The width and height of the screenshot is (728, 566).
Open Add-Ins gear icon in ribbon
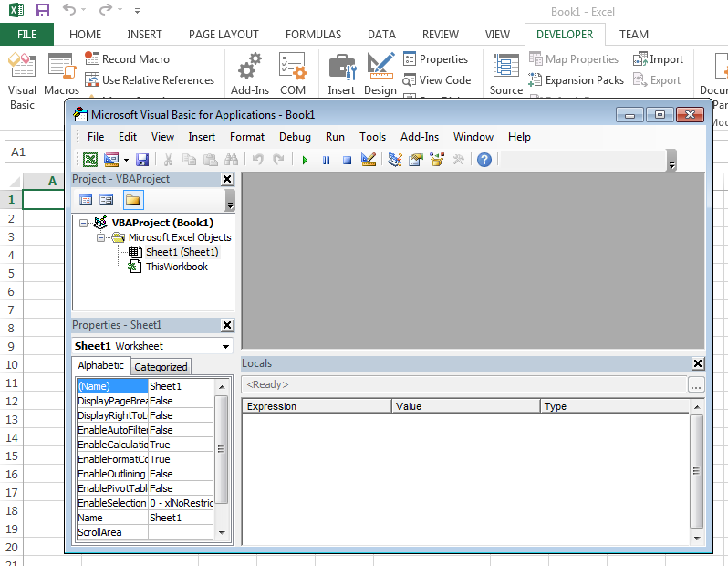coord(250,73)
